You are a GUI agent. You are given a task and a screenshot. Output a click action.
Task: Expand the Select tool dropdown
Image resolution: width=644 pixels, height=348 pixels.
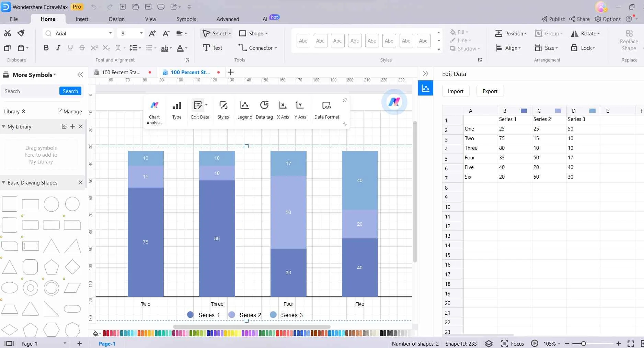click(230, 34)
